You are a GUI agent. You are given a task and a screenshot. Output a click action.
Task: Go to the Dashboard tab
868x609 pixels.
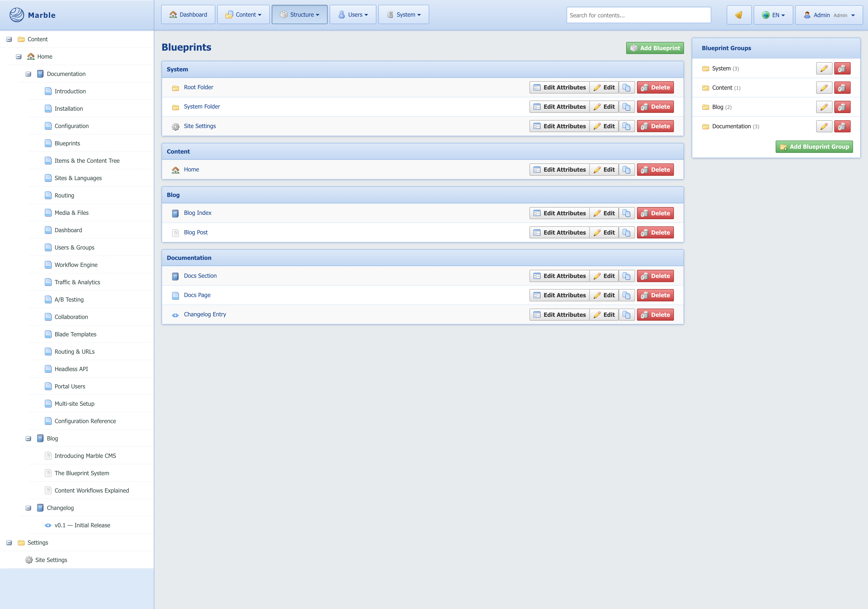pyautogui.click(x=188, y=15)
